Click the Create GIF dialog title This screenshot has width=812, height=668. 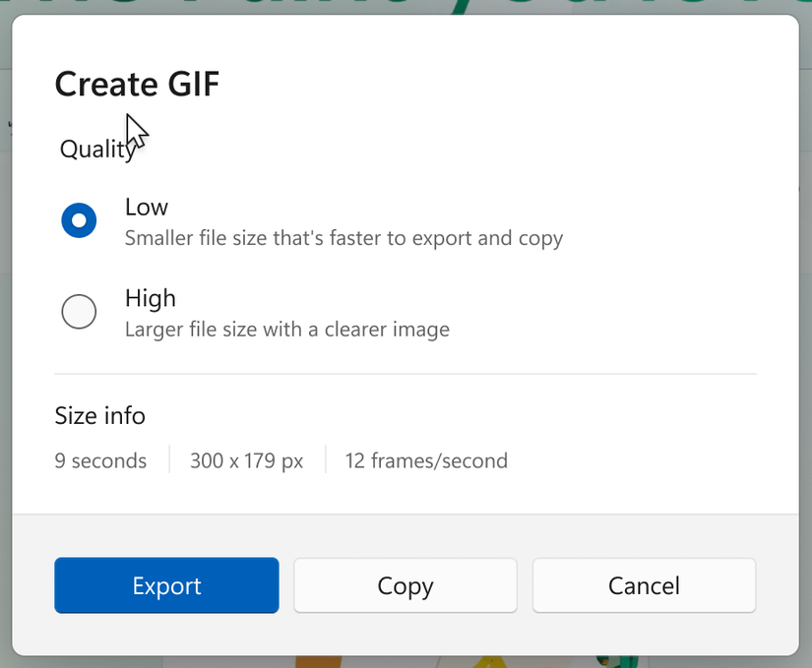tap(137, 85)
